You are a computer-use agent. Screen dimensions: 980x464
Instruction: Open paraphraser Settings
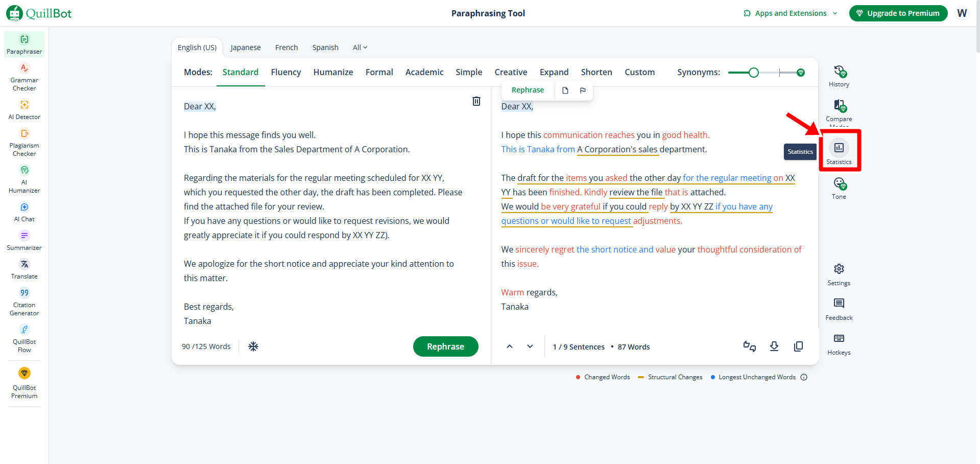tap(839, 275)
